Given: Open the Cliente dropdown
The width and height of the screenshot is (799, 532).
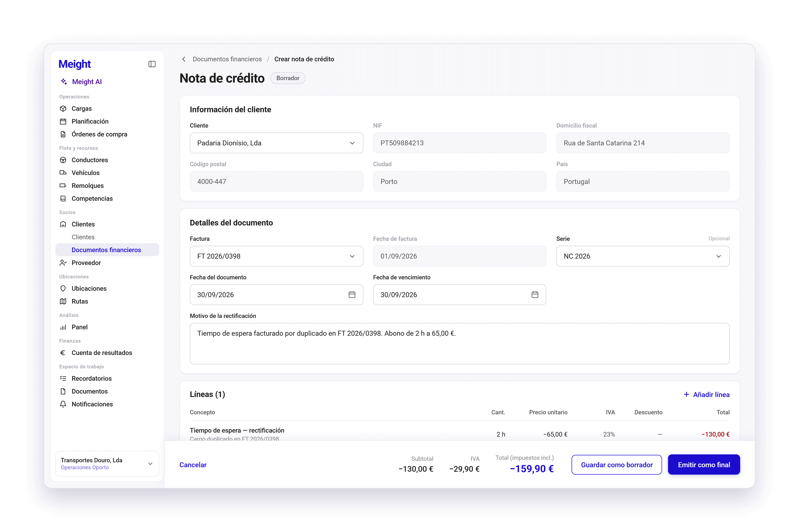Looking at the screenshot, I should [x=276, y=143].
